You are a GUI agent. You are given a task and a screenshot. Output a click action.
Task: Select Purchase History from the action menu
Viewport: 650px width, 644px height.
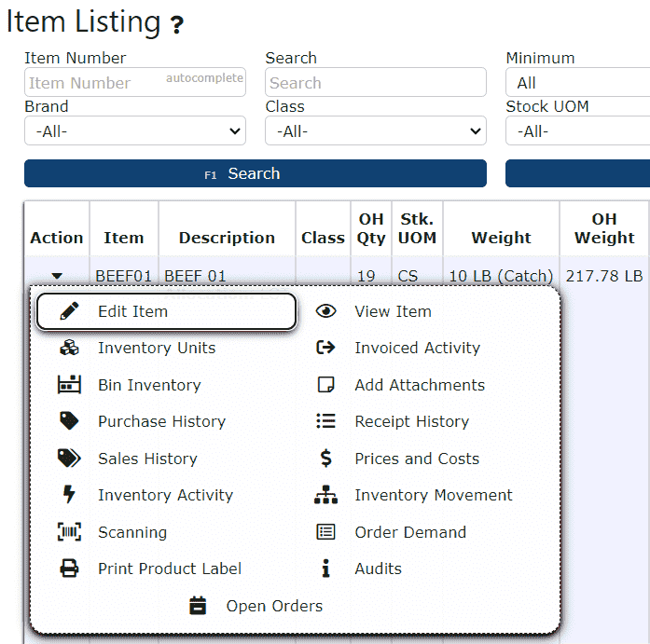click(x=161, y=421)
